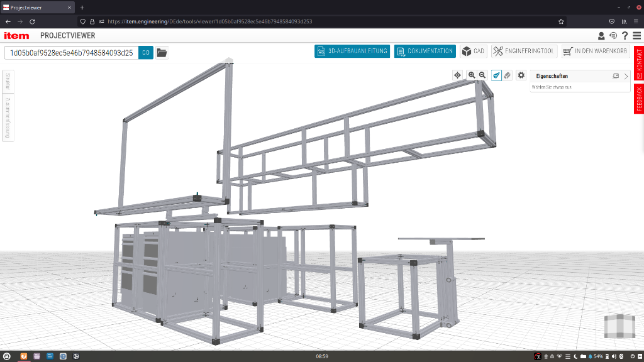Toggle the paper plane view mode
644x362 pixels.
[x=497, y=75]
